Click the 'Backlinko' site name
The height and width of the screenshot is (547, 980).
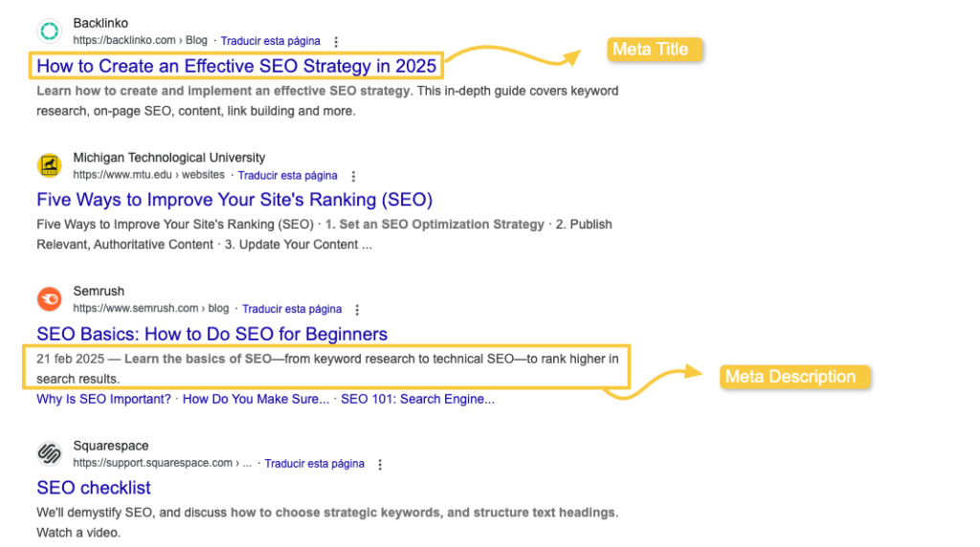click(x=100, y=23)
